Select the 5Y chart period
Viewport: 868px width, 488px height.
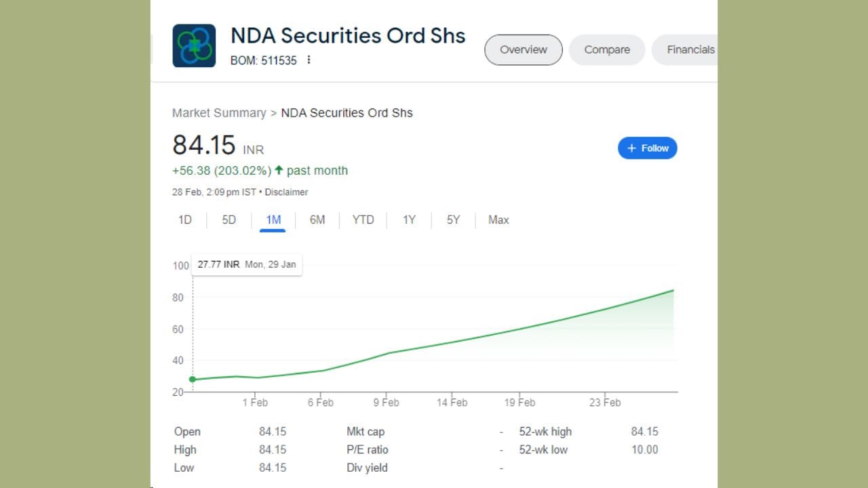pos(452,220)
